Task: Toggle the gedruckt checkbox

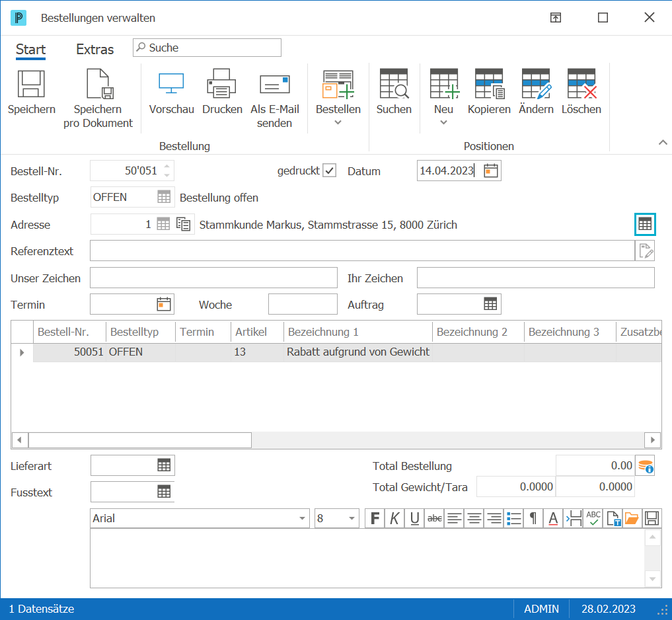Action: [x=329, y=171]
